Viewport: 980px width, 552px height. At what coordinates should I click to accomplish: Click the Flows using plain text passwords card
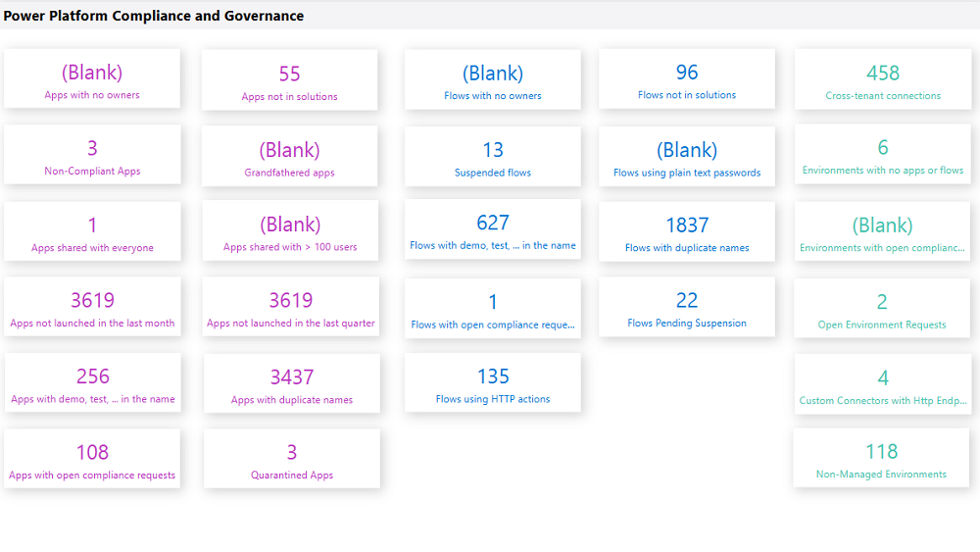coord(687,156)
